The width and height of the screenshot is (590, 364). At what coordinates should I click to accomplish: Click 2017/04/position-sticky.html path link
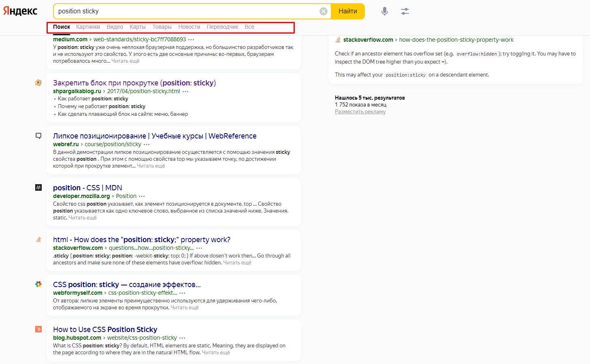click(143, 91)
